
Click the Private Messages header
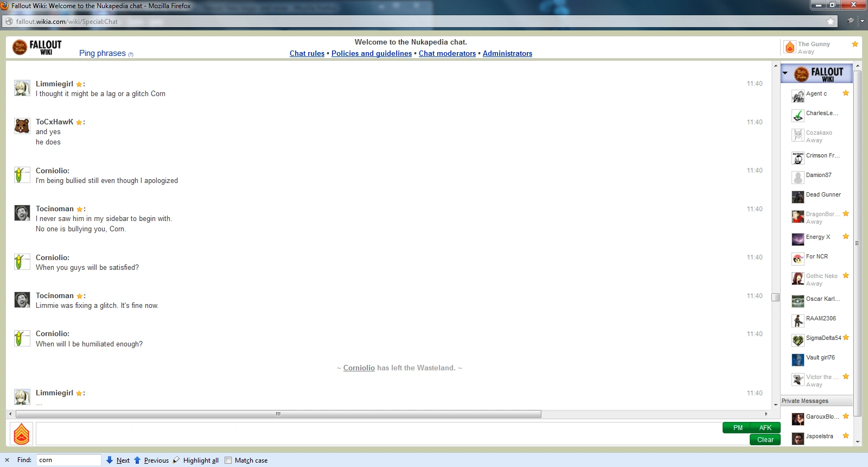click(817, 401)
